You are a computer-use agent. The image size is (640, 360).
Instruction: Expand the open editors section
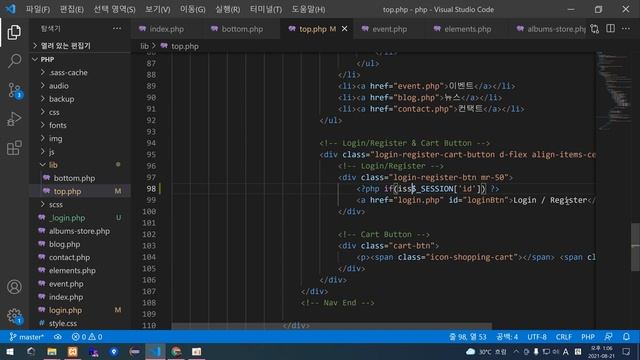pos(80,46)
